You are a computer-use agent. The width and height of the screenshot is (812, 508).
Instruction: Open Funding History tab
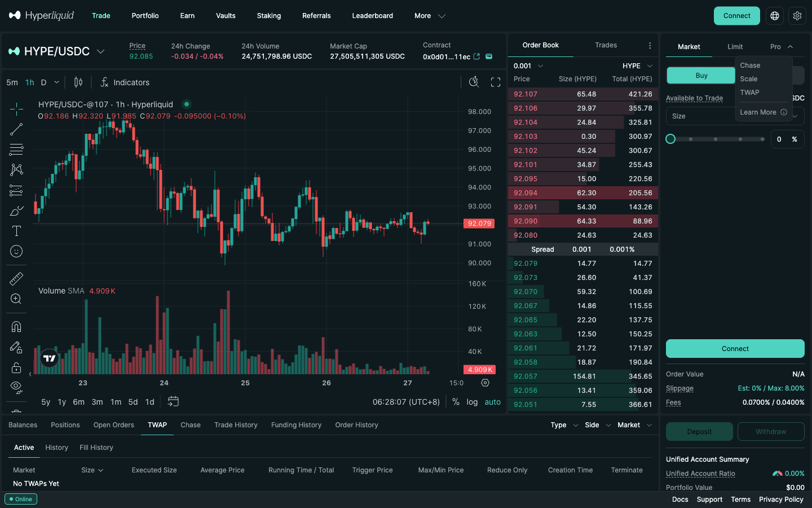296,425
